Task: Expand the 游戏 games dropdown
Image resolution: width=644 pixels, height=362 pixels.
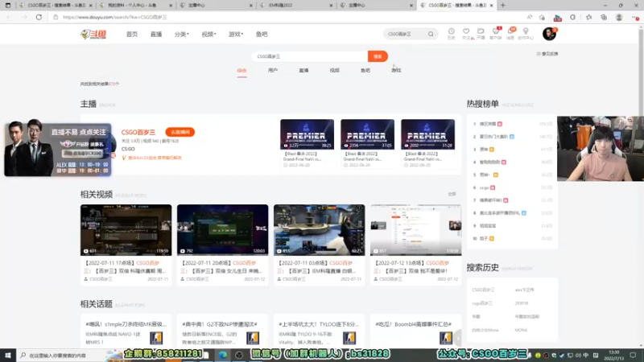Action: point(236,34)
